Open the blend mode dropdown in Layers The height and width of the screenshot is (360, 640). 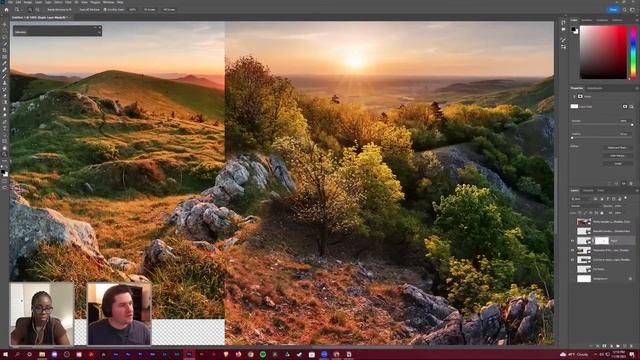click(x=585, y=206)
